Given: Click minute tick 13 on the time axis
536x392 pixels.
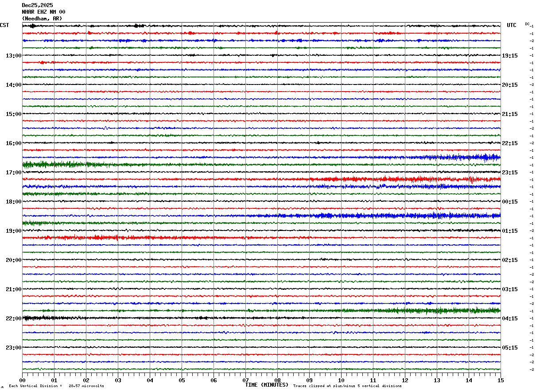Looking at the screenshot, I should point(437,380).
